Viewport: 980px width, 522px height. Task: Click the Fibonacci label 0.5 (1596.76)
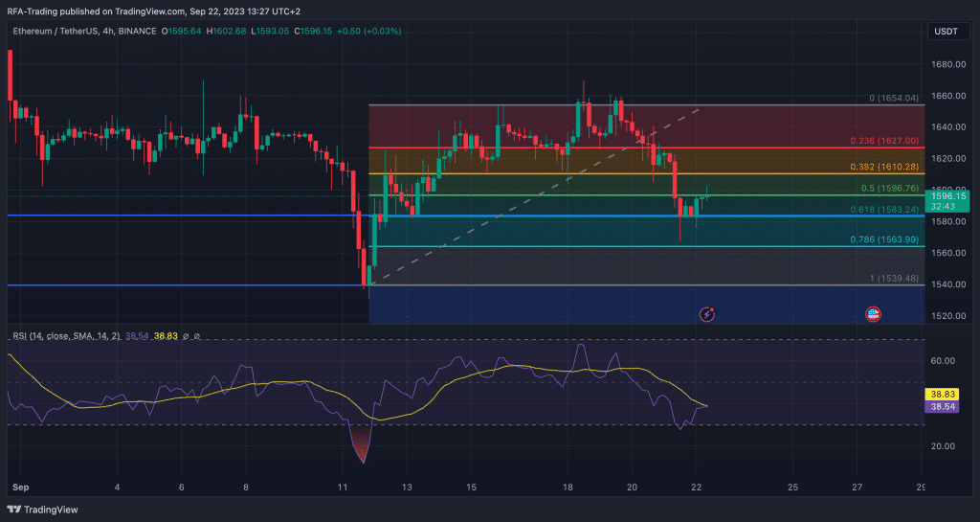(x=890, y=188)
